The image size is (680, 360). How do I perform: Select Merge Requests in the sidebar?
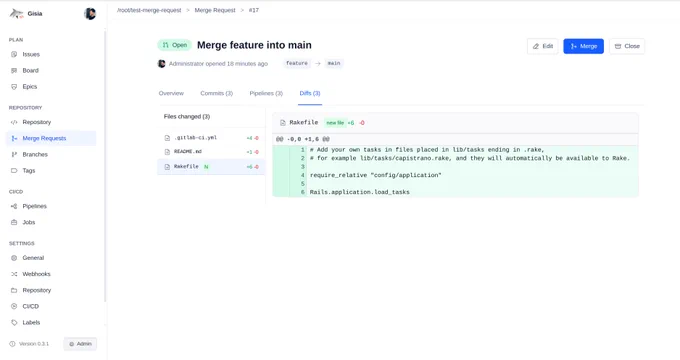click(x=51, y=138)
